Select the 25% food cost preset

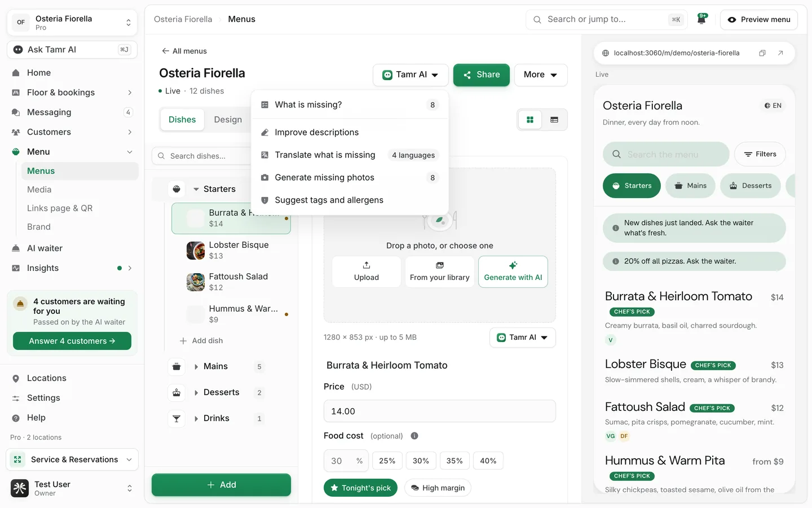point(387,461)
